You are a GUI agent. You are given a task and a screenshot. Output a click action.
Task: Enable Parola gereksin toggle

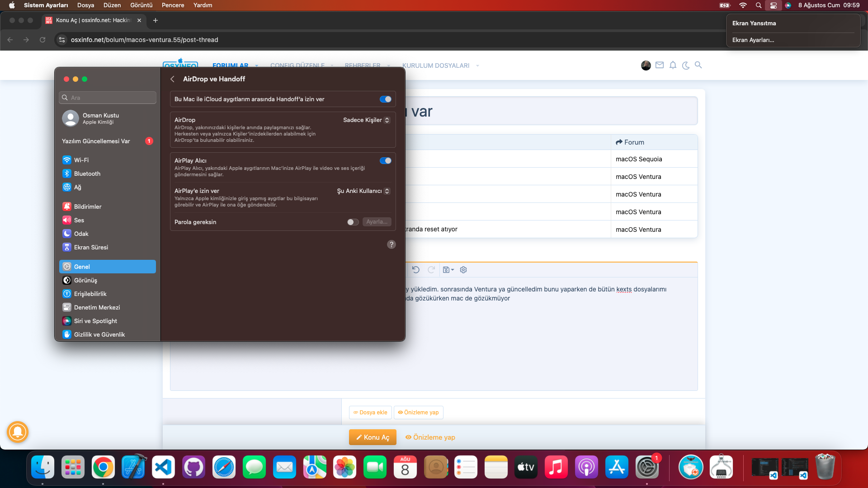point(353,222)
